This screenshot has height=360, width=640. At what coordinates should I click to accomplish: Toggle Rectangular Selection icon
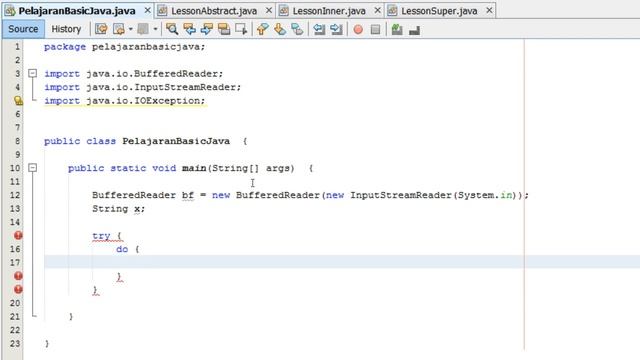click(x=241, y=29)
